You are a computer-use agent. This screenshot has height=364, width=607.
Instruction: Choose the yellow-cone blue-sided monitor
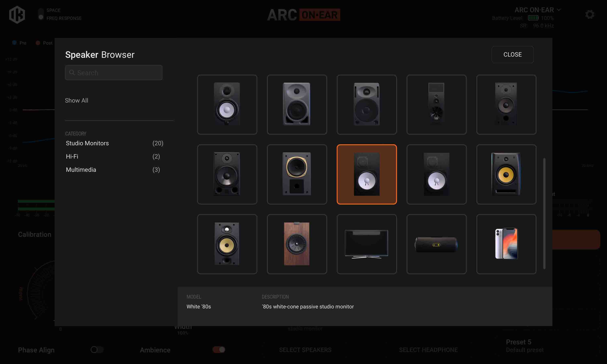coord(506,174)
